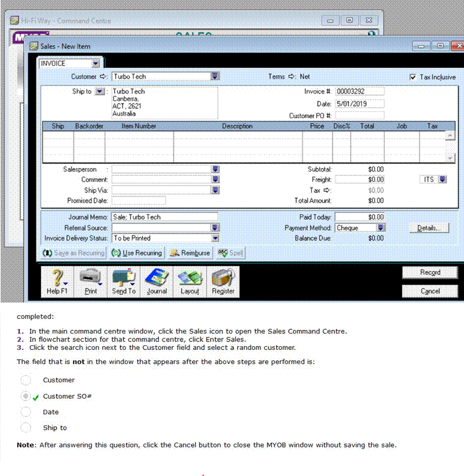This screenshot has height=476, width=464.
Task: Click the Freight amount field
Action: [x=359, y=180]
